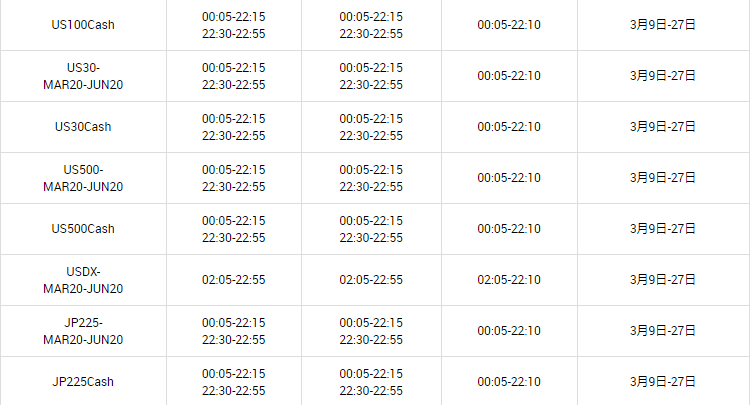Viewport: 752px width, 405px height.
Task: Click 00:05-22:10 in the JP225-MAR20-JUN20 row
Action: pyautogui.click(x=509, y=331)
